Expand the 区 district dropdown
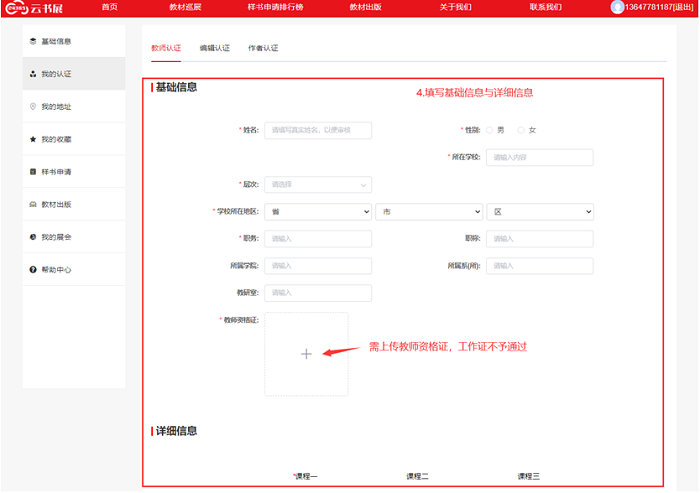Viewport: 700px width, 493px height. click(540, 212)
